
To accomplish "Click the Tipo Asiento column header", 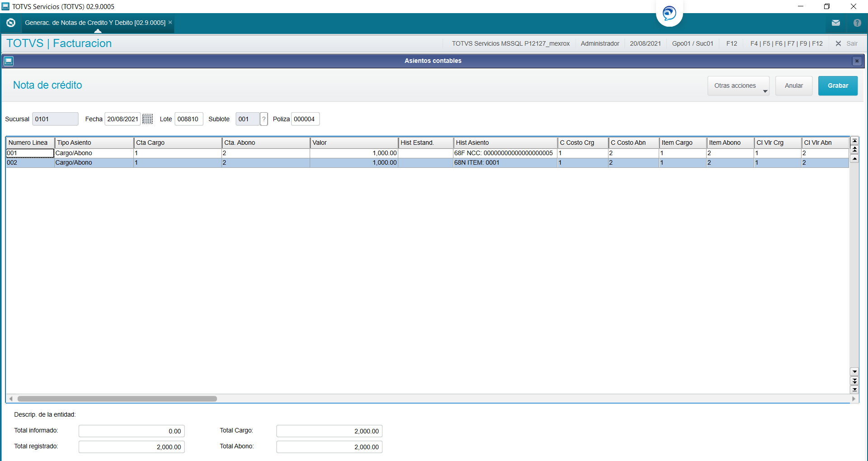I will point(94,143).
